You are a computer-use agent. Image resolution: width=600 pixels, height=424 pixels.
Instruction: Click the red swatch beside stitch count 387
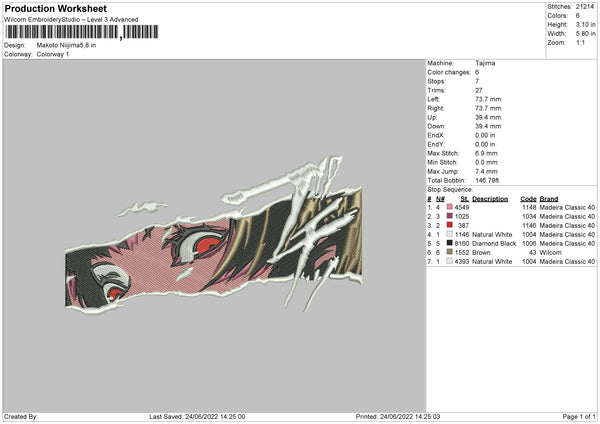[x=450, y=225]
